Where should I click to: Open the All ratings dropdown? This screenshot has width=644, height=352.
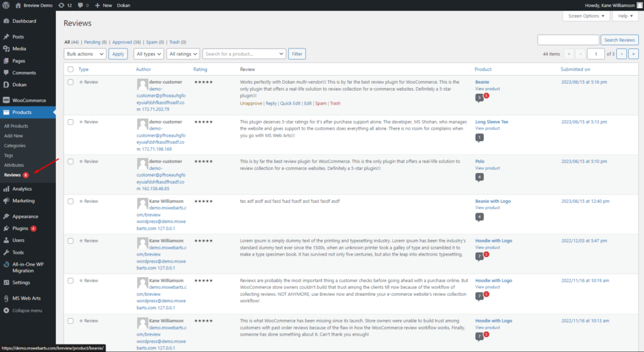pos(183,54)
